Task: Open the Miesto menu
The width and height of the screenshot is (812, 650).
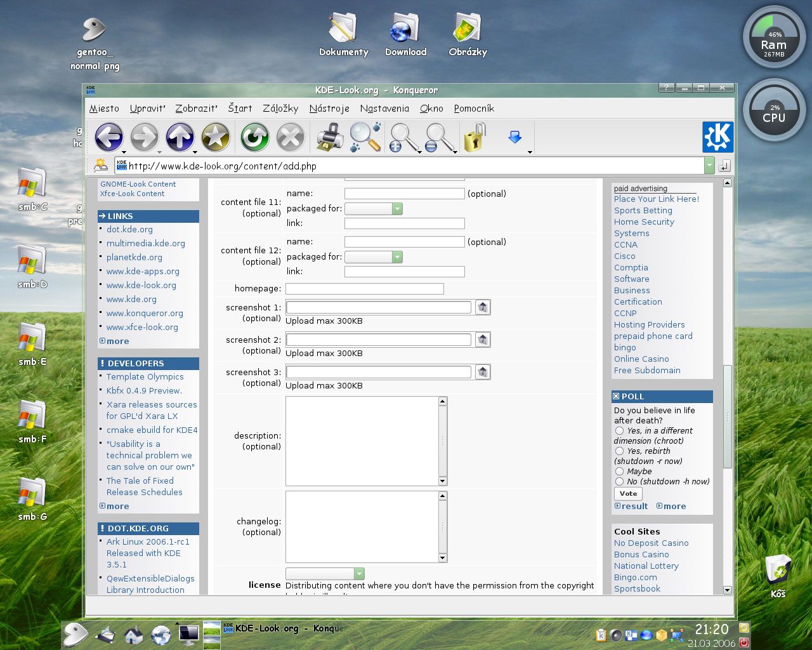Action: coord(104,109)
